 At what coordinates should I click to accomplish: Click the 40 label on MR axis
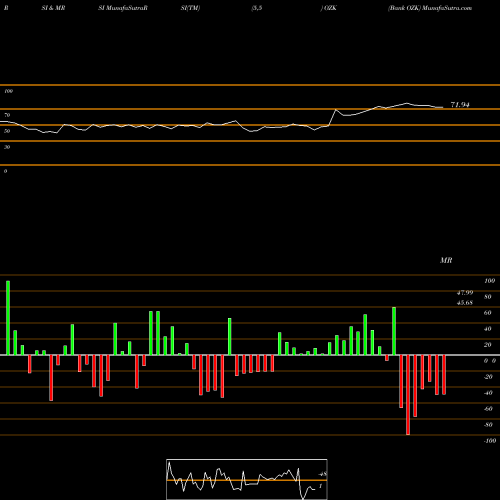(488, 329)
